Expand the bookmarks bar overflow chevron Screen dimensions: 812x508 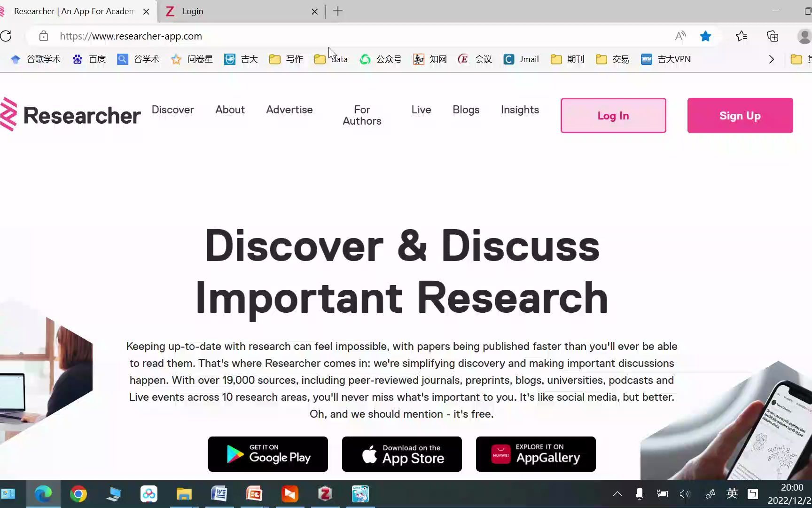771,59
